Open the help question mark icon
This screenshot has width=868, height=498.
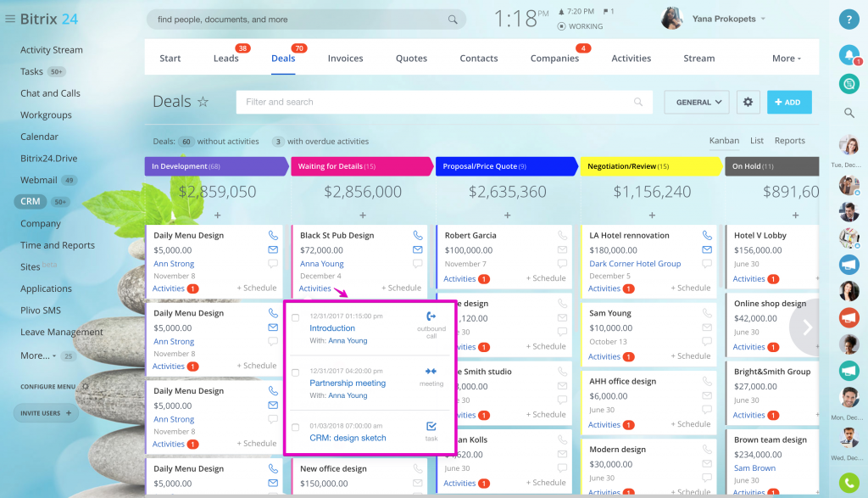(849, 19)
